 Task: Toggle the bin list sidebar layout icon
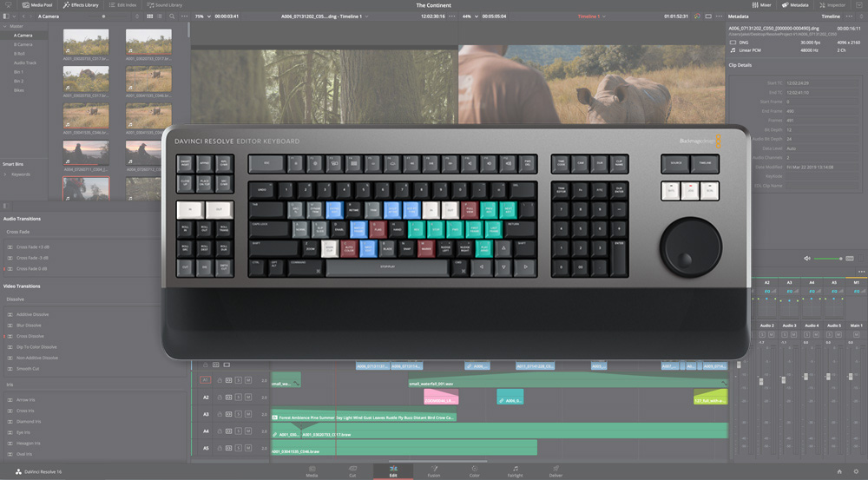[6, 16]
